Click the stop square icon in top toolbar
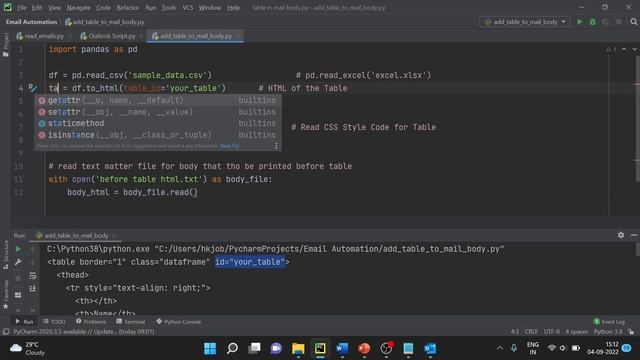Screen dimensions: 640x360 pyautogui.click(x=619, y=22)
